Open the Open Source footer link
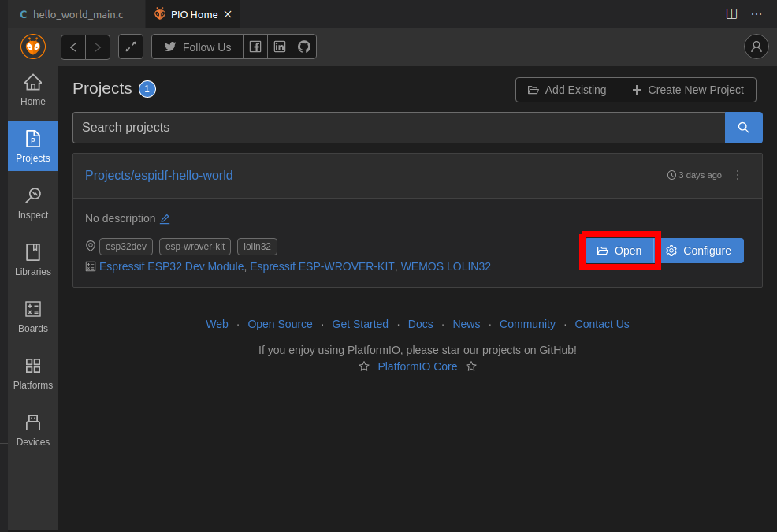777x532 pixels. [x=280, y=324]
